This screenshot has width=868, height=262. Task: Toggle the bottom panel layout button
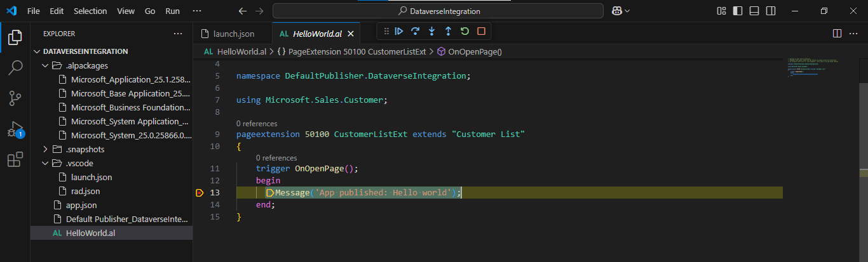click(x=754, y=11)
